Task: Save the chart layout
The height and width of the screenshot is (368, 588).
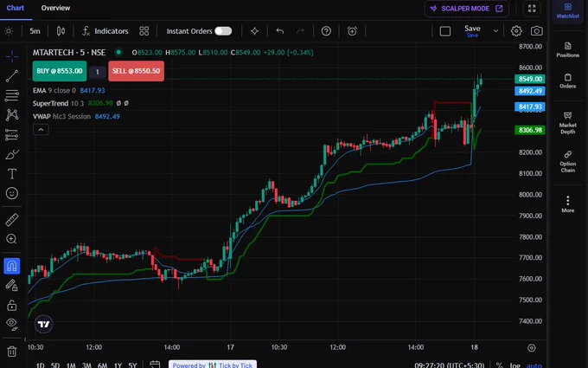Action: 472,31
